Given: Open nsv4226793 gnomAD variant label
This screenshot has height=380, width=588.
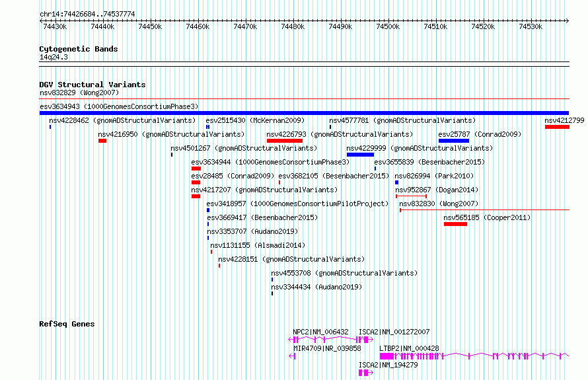Looking at the screenshot, I should pos(340,134).
